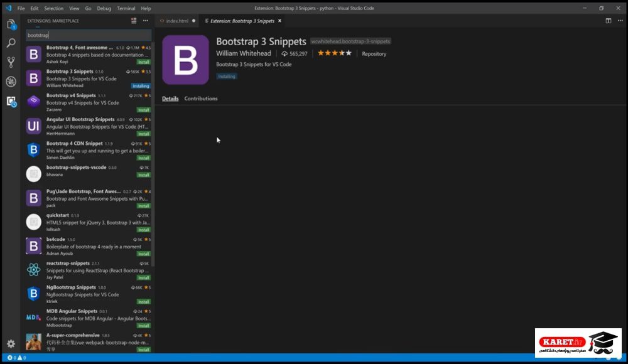Screen dimensions: 628x364
Task: Open the Edit menu
Action: [35, 8]
